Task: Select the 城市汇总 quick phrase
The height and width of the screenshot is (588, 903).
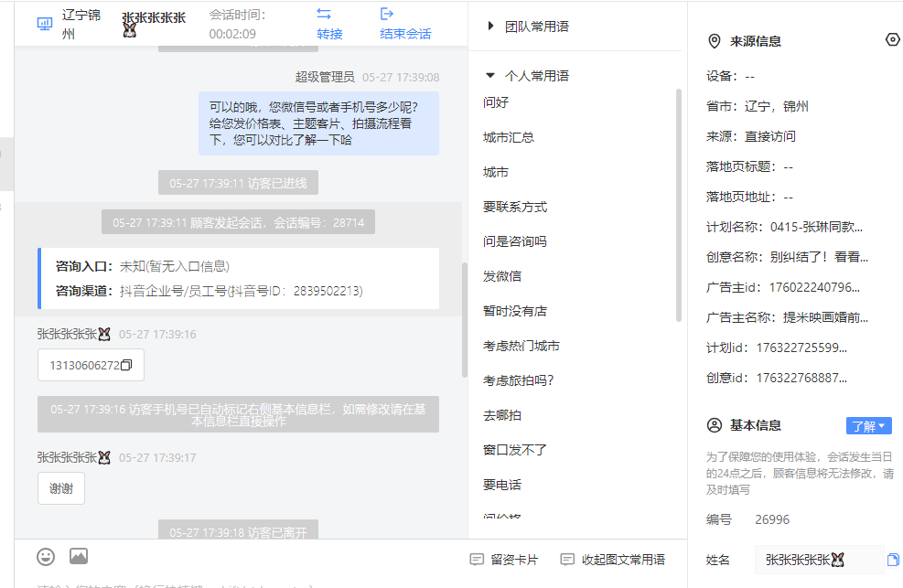Action: (x=509, y=137)
